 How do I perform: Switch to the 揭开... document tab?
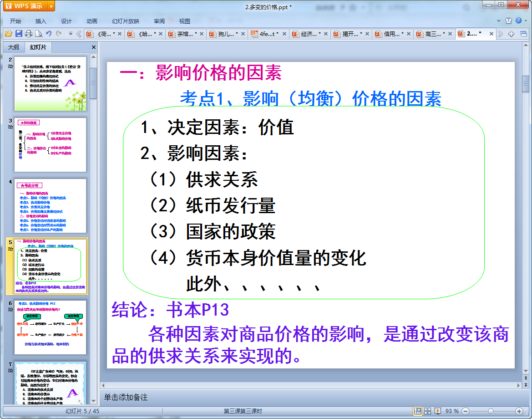click(x=351, y=34)
